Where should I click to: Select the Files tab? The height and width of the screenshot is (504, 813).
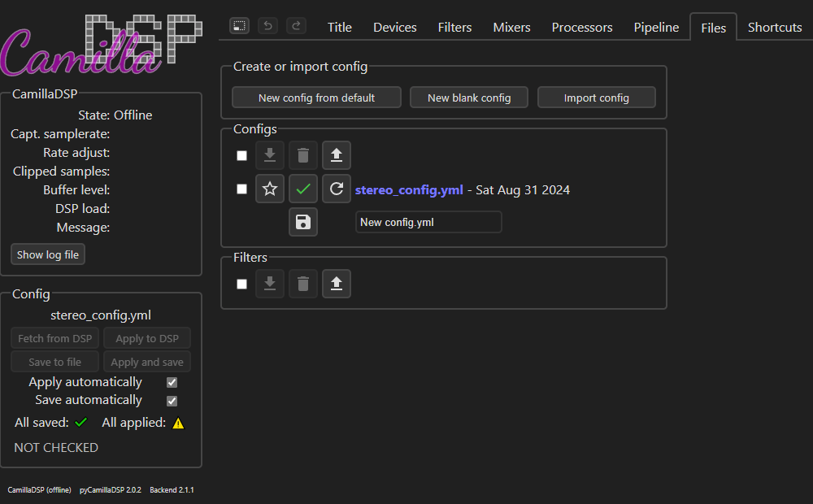[714, 28]
